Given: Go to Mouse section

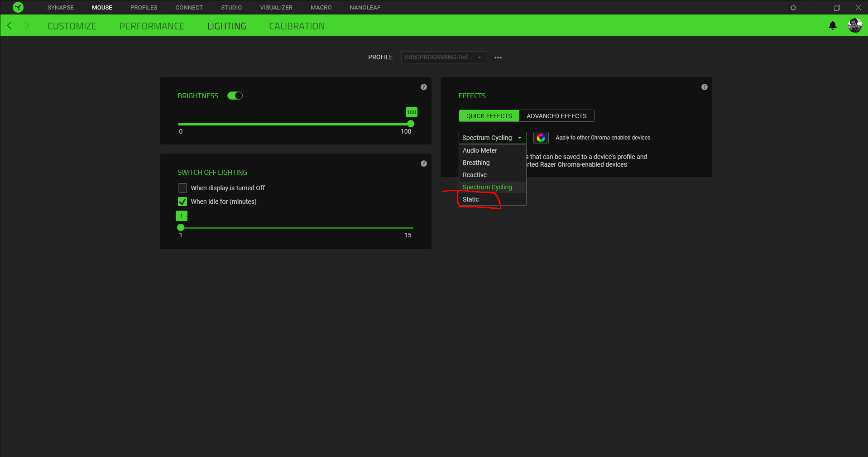Looking at the screenshot, I should click(102, 8).
